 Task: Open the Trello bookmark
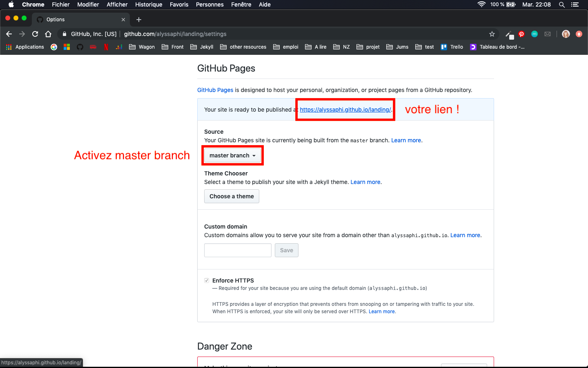452,47
